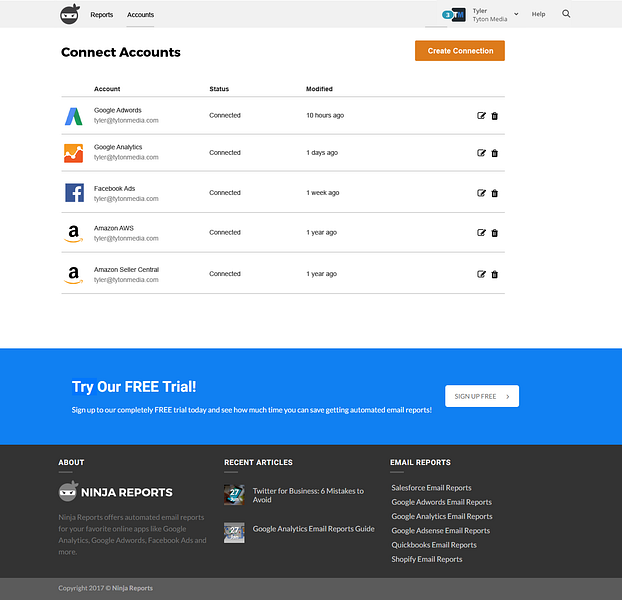Click the 'Try Our FREE Trial!' heading
622x600 pixels.
tap(134, 387)
